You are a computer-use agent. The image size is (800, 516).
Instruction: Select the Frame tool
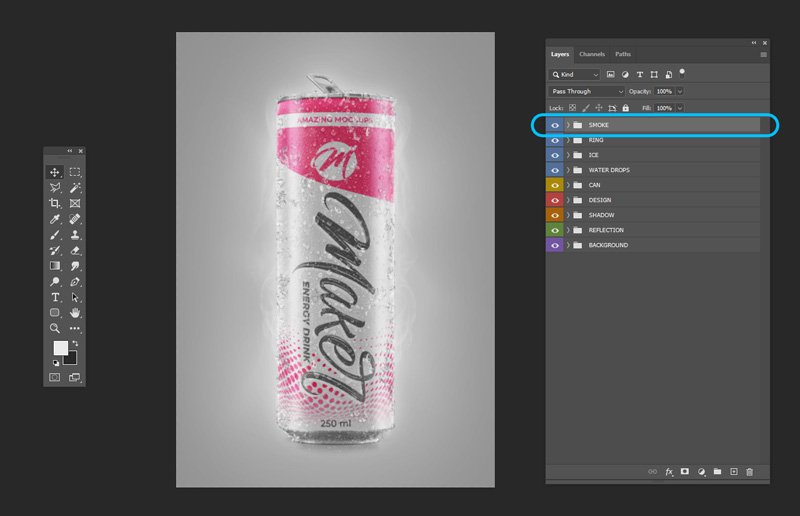tap(75, 203)
